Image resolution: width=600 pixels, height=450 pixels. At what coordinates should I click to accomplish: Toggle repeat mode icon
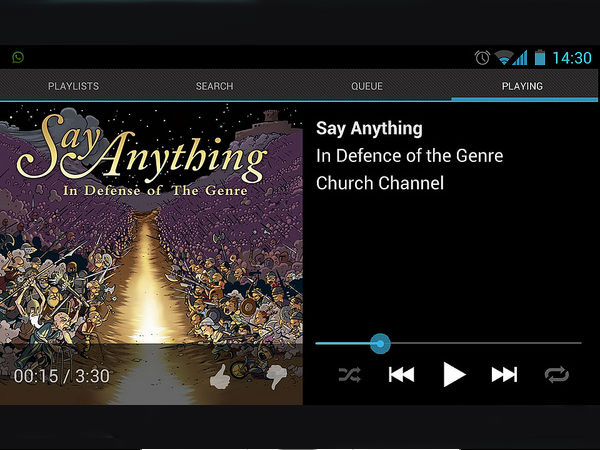click(x=557, y=375)
